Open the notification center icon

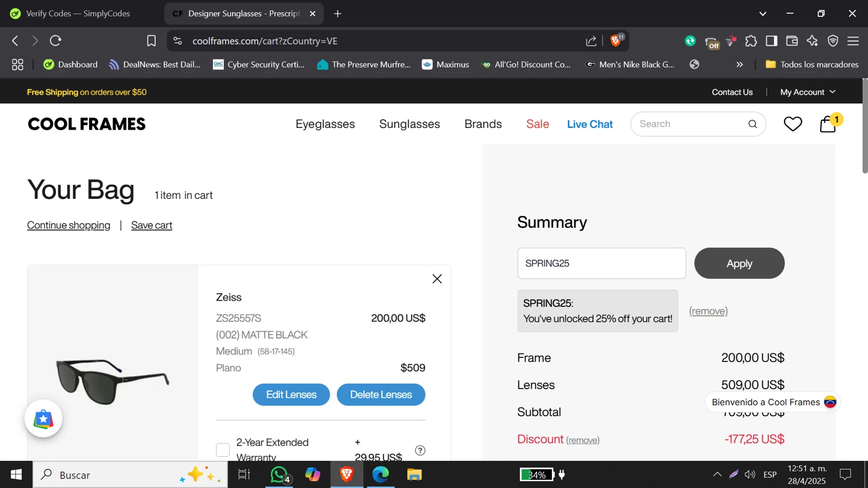pyautogui.click(x=845, y=475)
